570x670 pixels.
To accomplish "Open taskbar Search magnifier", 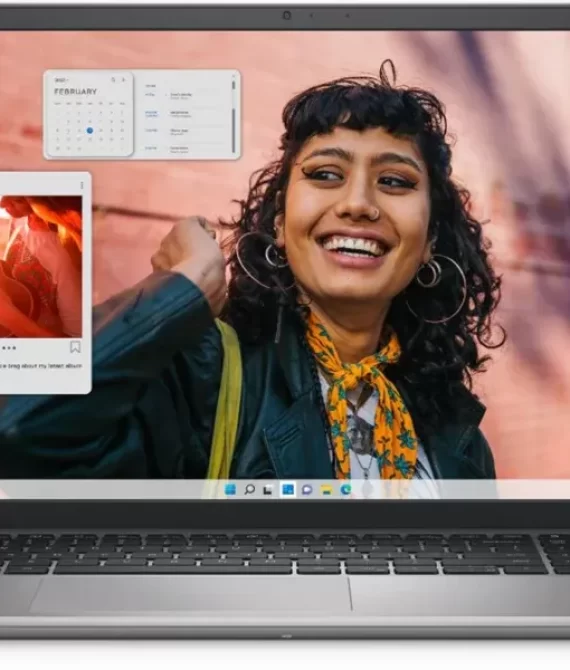I will [250, 489].
